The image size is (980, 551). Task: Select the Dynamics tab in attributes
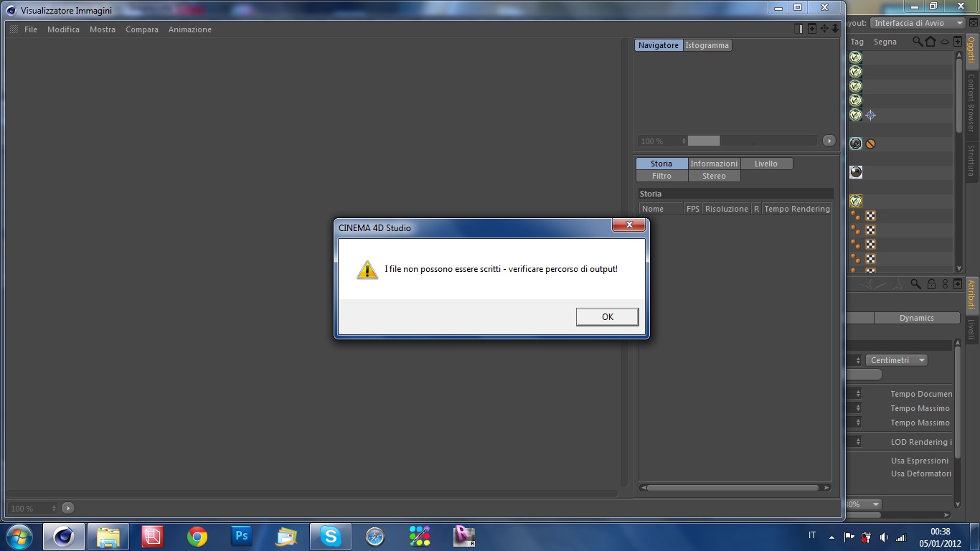click(917, 318)
